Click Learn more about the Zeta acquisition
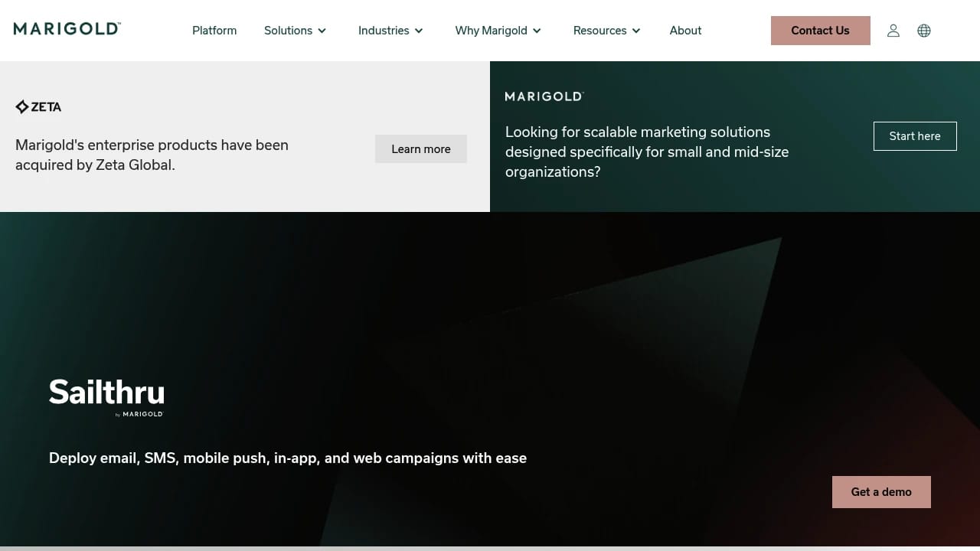 tap(420, 148)
